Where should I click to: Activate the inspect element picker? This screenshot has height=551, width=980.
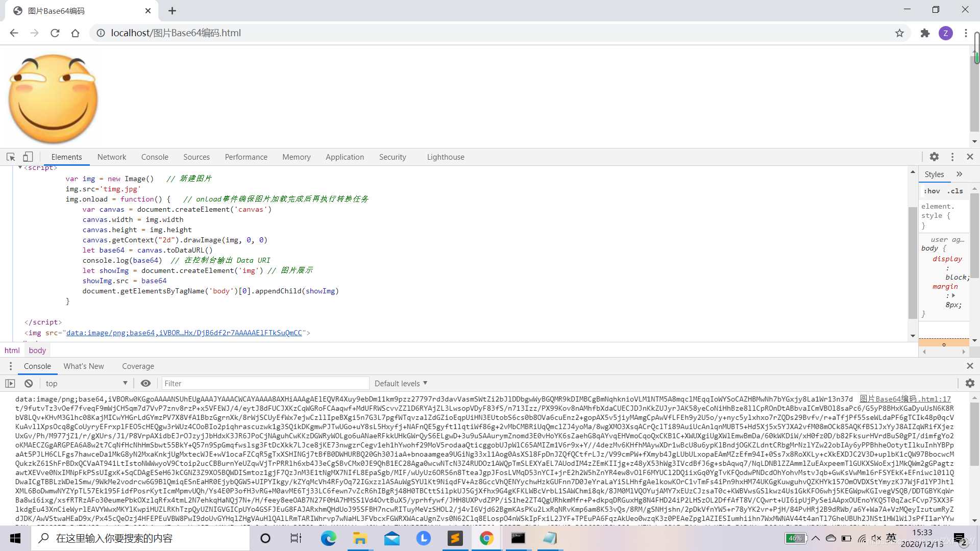(x=11, y=157)
